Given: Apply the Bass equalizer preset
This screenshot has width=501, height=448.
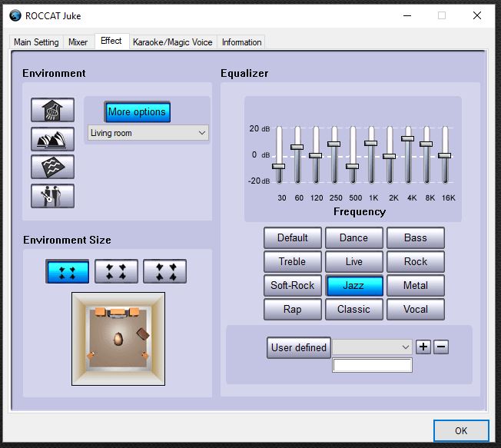Looking at the screenshot, I should click(416, 237).
